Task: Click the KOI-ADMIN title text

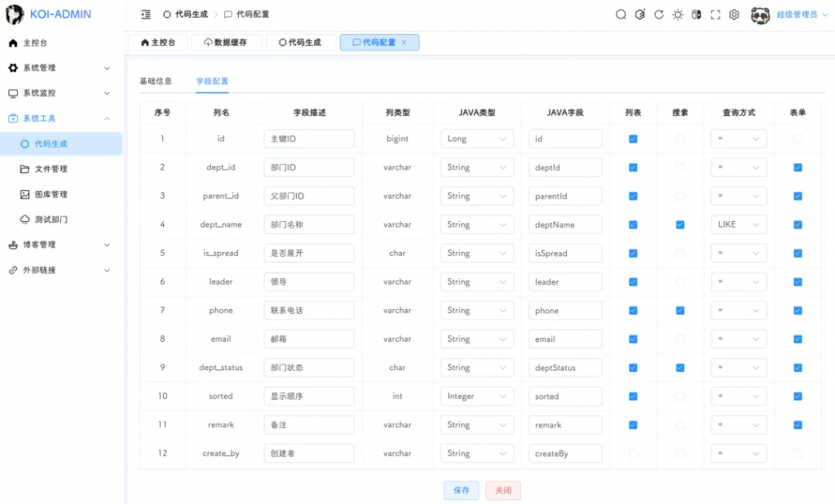Action: pyautogui.click(x=60, y=15)
